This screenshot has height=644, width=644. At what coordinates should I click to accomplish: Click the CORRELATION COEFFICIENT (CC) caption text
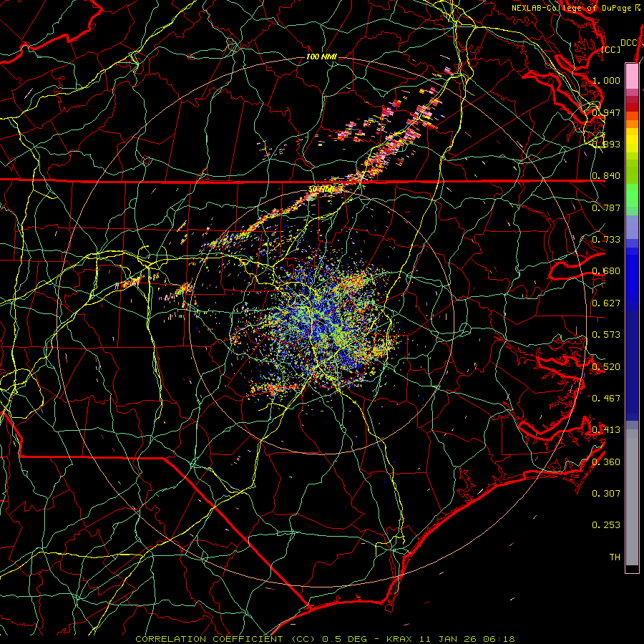[225, 639]
